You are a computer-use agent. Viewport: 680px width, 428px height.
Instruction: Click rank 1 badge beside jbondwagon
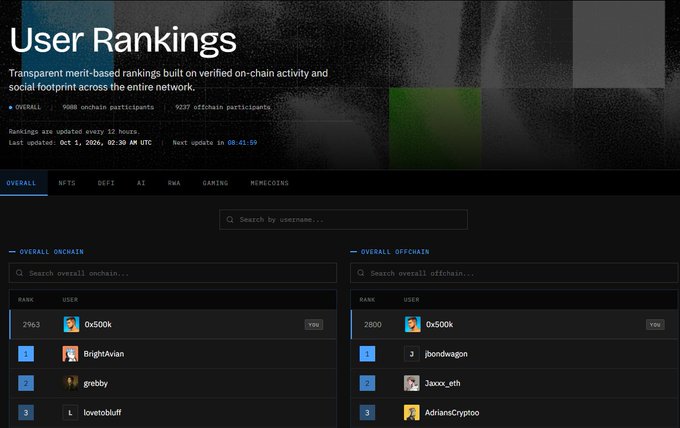click(x=367, y=354)
